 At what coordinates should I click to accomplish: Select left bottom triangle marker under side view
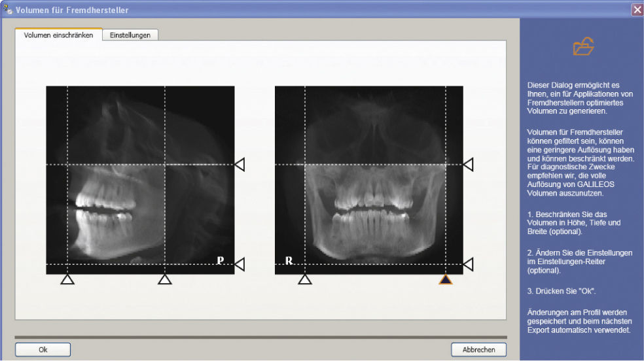click(67, 280)
